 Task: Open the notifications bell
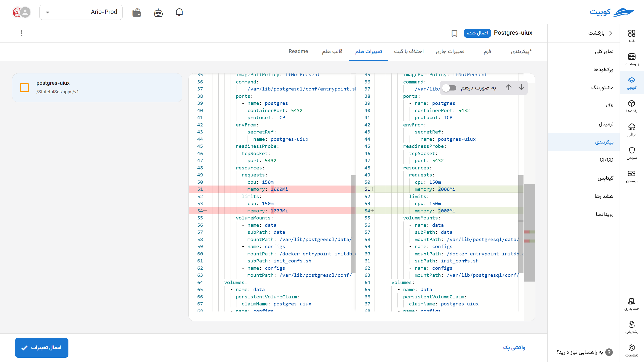click(x=179, y=12)
